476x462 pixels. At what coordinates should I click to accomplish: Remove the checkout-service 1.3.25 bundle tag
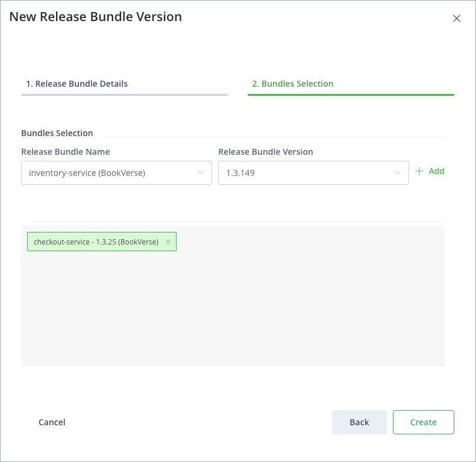tap(168, 242)
